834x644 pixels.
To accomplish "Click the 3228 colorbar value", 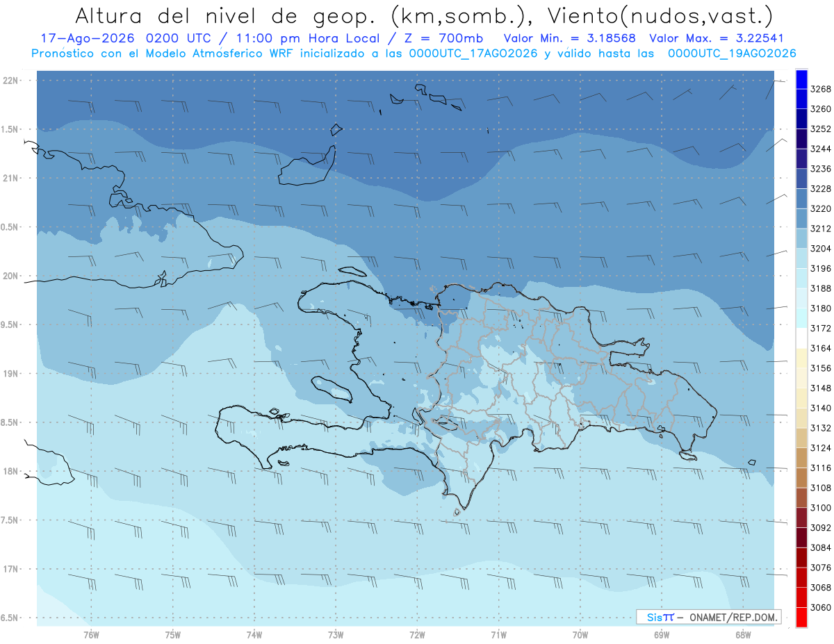I will (x=821, y=188).
